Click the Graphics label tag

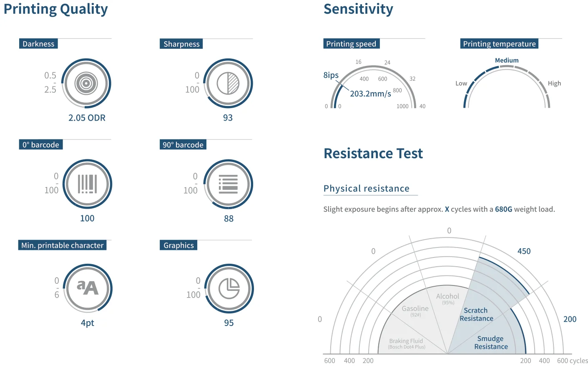point(178,245)
